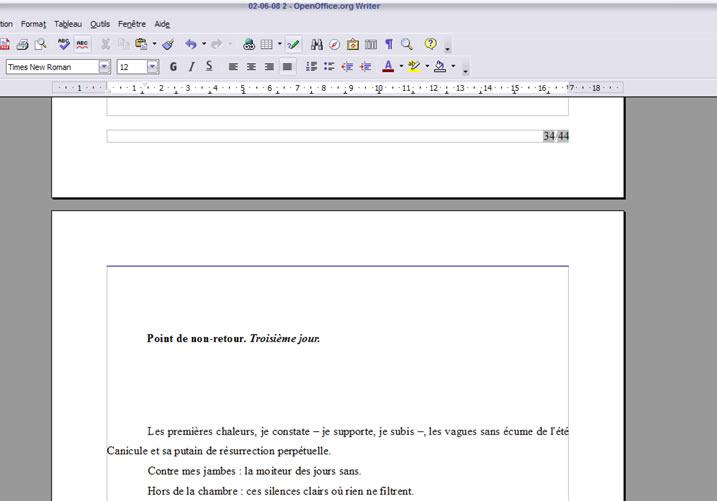Click the heading 'Point de non-retour'
Screen dimensions: 717x501
(x=197, y=339)
